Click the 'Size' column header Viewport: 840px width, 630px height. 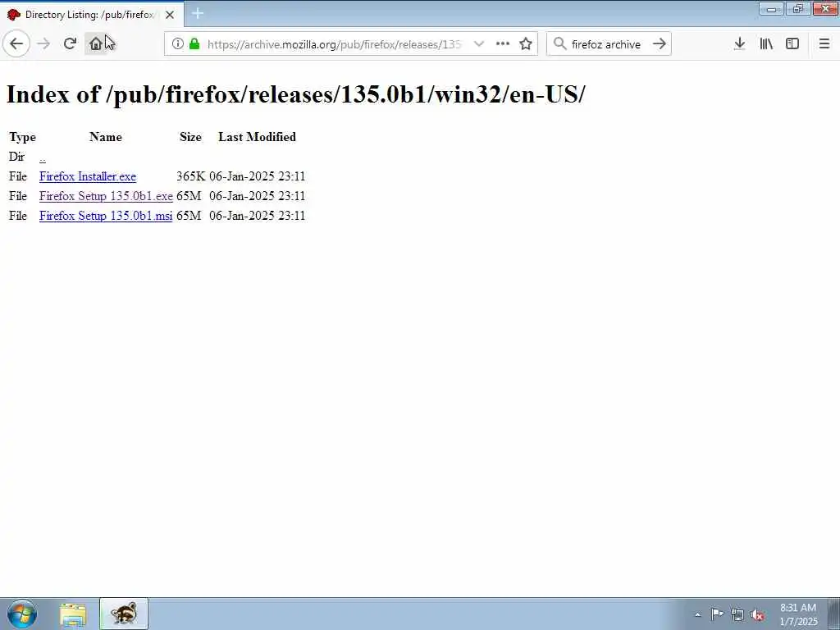tap(190, 137)
